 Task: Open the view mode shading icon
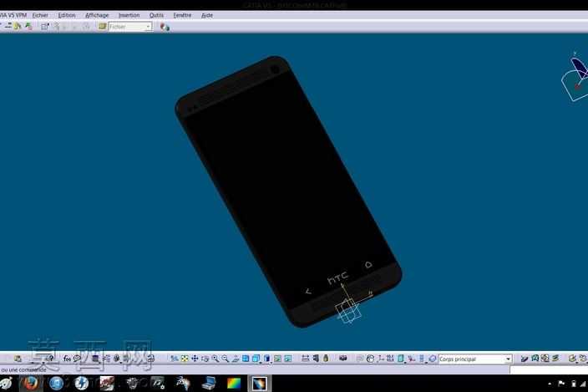[267, 359]
